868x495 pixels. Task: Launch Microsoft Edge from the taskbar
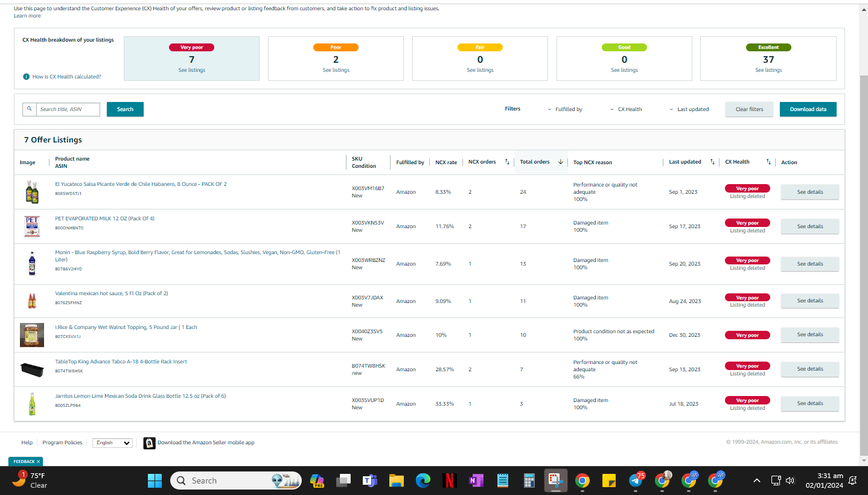(423, 481)
